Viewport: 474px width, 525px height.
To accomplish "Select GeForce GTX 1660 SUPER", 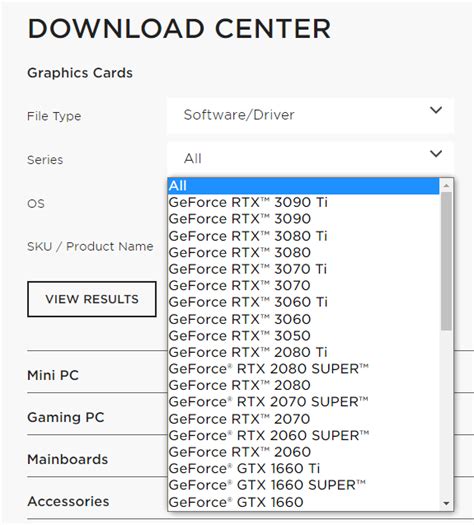I will point(304,485).
